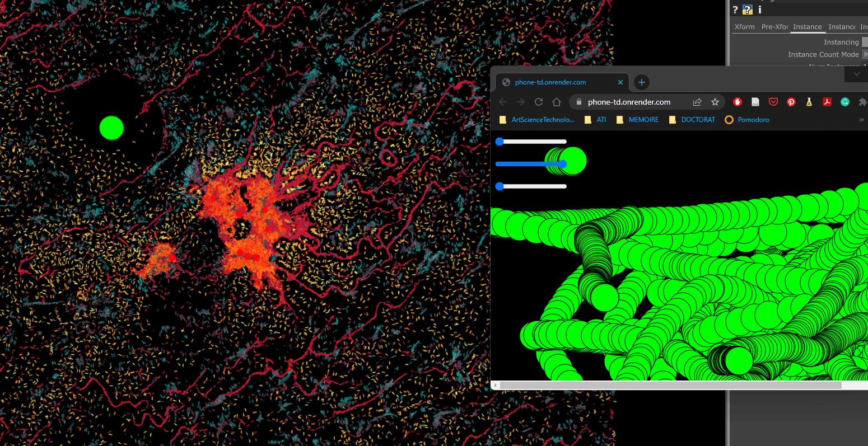Image resolution: width=868 pixels, height=446 pixels.
Task: Click the operator info 'i' icon
Action: pyautogui.click(x=760, y=10)
